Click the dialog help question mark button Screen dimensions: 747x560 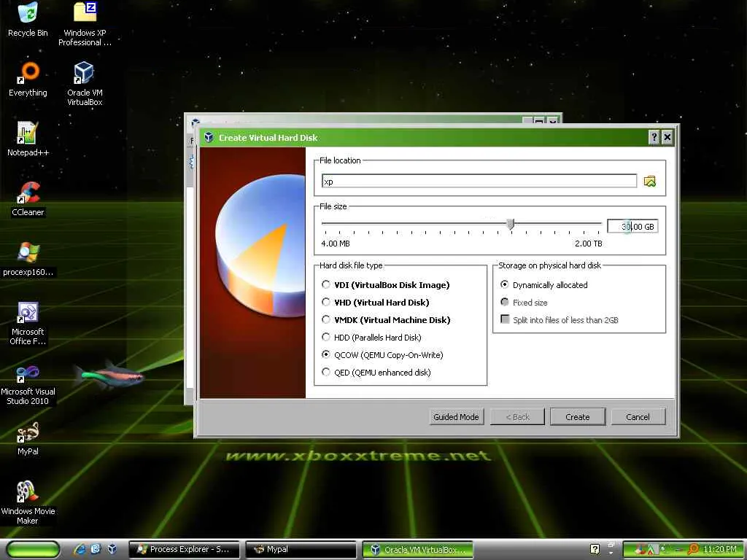coord(654,137)
